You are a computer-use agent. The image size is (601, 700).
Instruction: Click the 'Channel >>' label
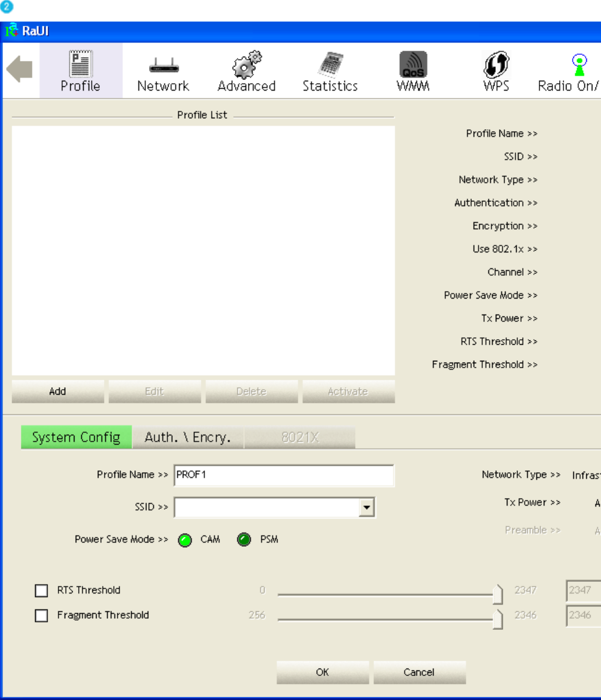point(512,272)
